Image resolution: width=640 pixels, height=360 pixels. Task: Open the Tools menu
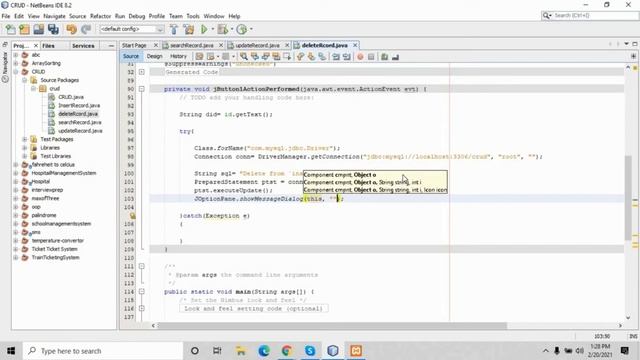[x=193, y=16]
